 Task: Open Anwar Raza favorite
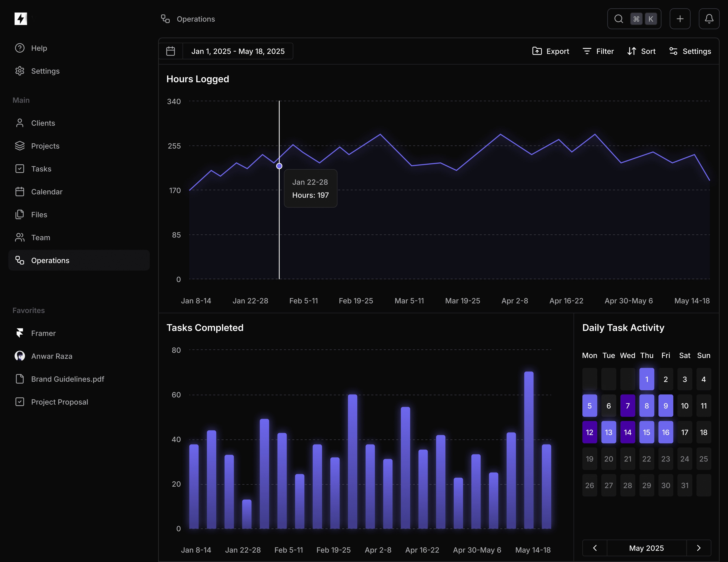[x=51, y=356]
